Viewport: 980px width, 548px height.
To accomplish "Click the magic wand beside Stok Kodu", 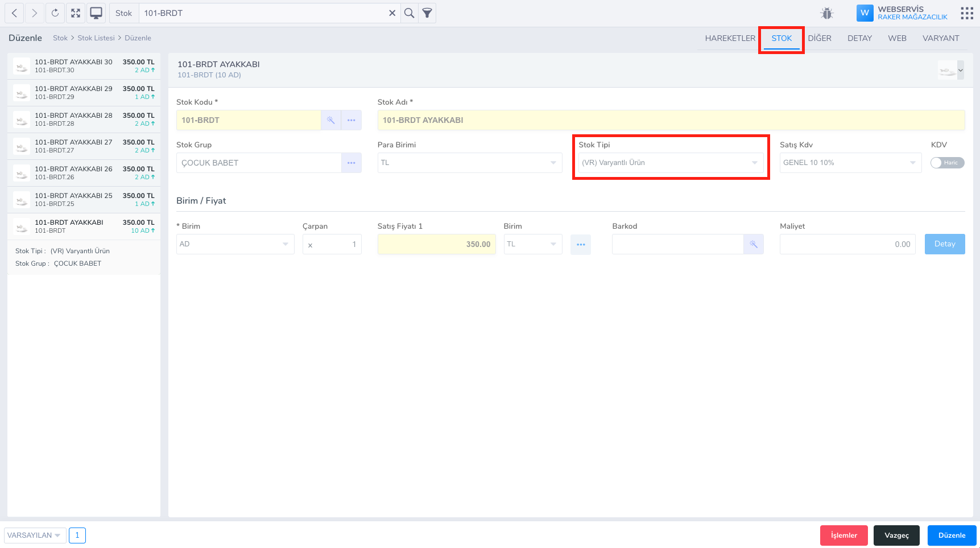I will [x=330, y=120].
